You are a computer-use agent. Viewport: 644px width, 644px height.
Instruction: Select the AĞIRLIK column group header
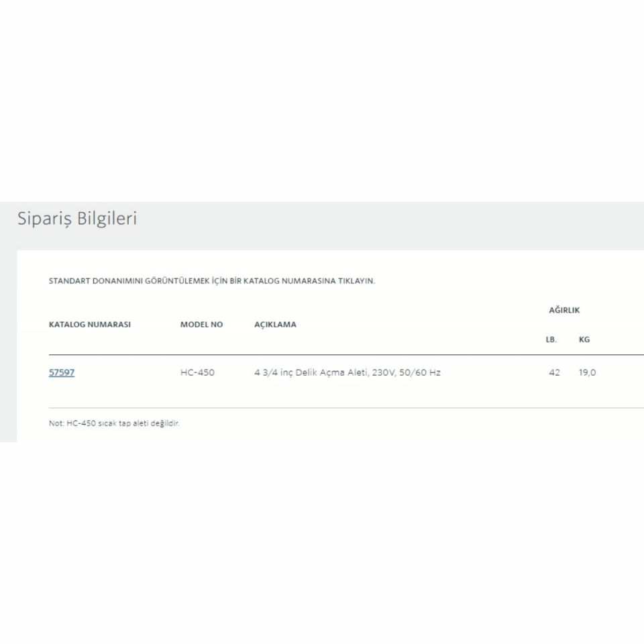pos(564,311)
